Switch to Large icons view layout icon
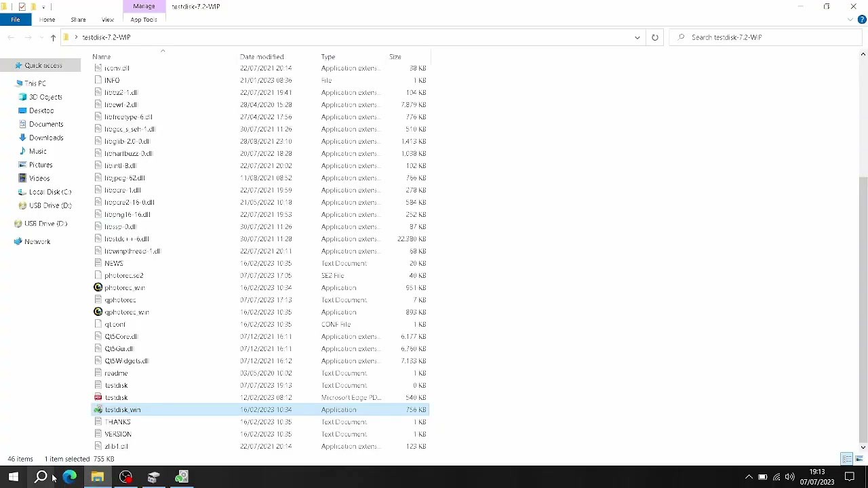The image size is (868, 488). click(859, 459)
